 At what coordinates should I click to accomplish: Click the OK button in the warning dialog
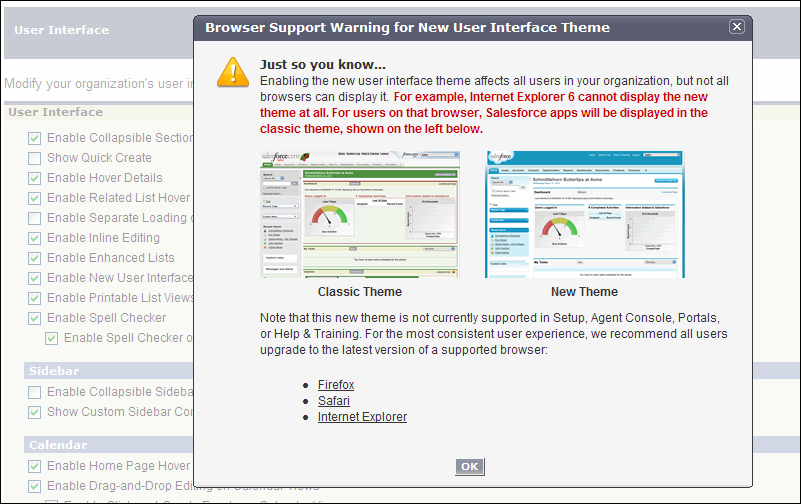[469, 466]
